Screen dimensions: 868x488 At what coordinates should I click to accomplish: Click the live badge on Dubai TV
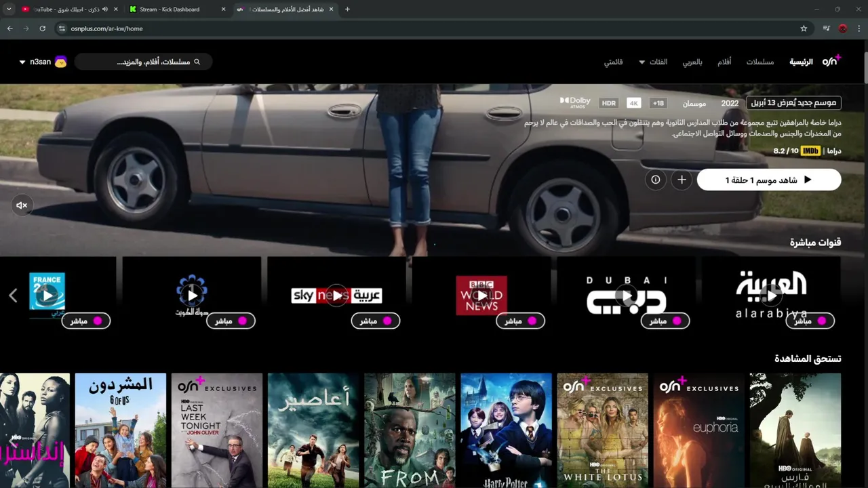tap(665, 321)
